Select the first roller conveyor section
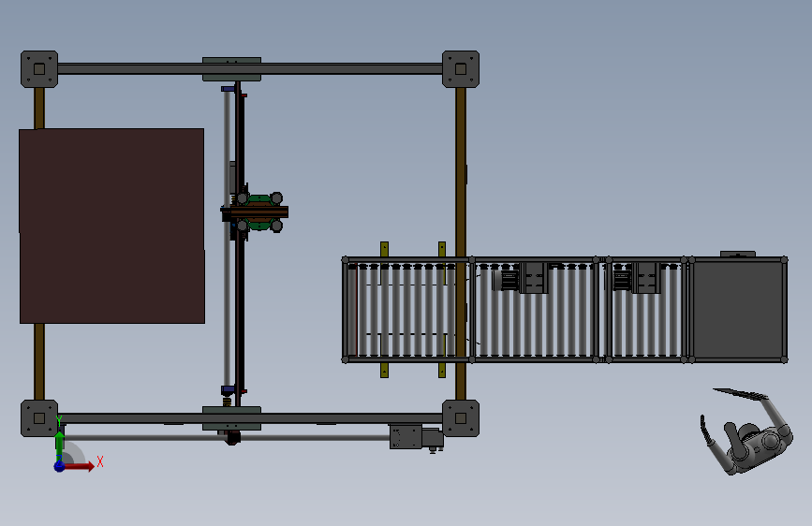The width and height of the screenshot is (812, 526). point(407,309)
